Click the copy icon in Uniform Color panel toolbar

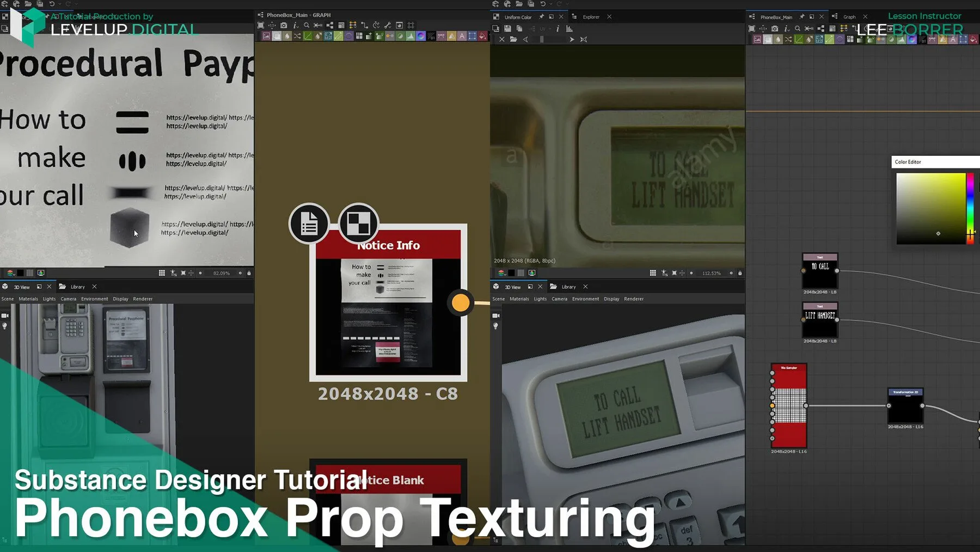point(519,28)
